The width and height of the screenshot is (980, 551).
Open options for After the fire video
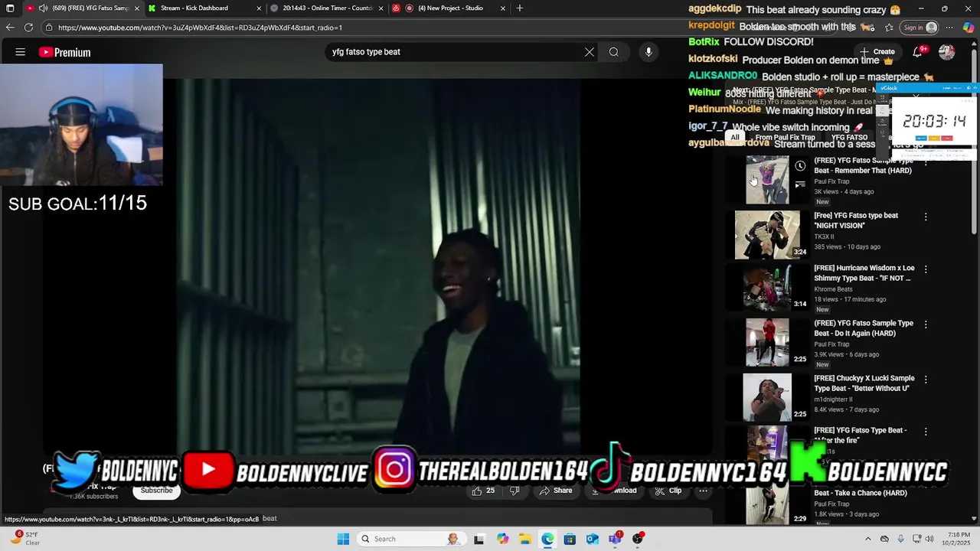926,432
